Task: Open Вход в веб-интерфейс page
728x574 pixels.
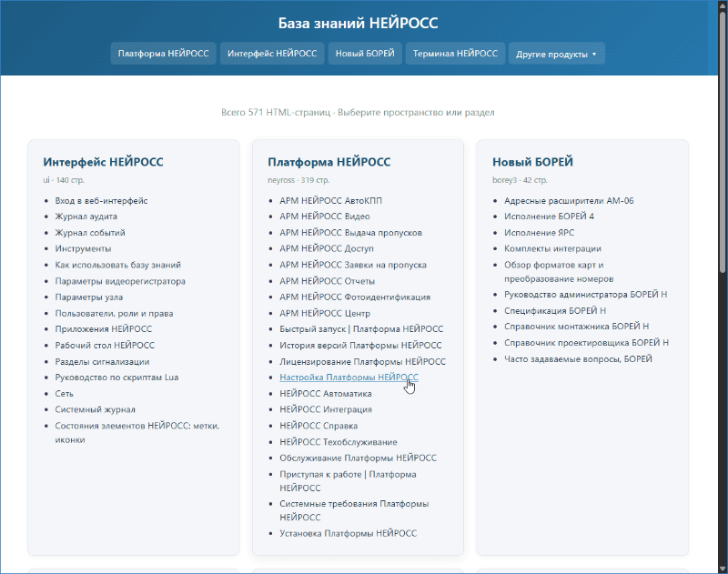Action: click(101, 200)
